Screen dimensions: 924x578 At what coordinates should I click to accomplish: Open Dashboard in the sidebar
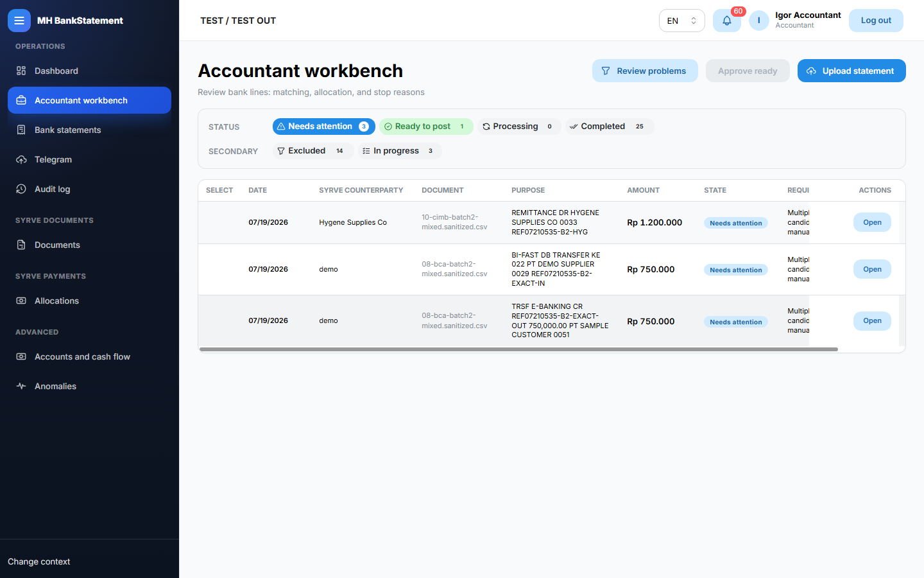coord(89,71)
